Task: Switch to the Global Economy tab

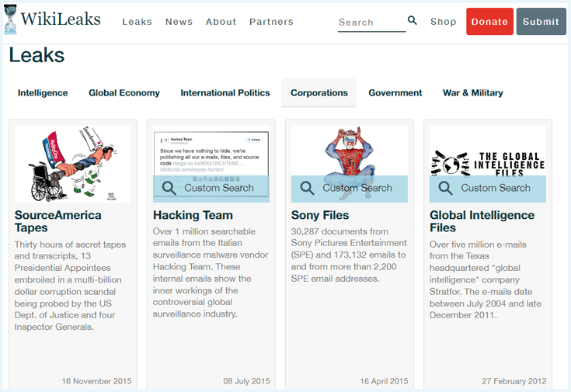Action: point(124,93)
